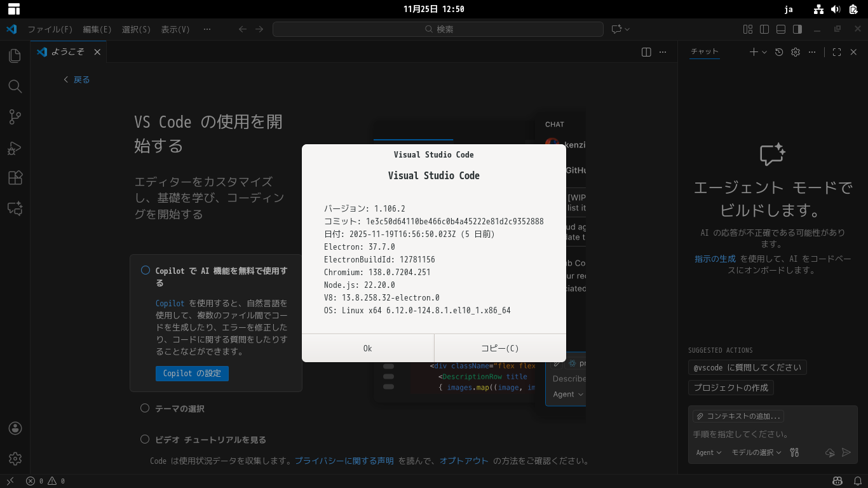Open the Search view in activity bar
The height and width of the screenshot is (488, 868).
(x=15, y=86)
